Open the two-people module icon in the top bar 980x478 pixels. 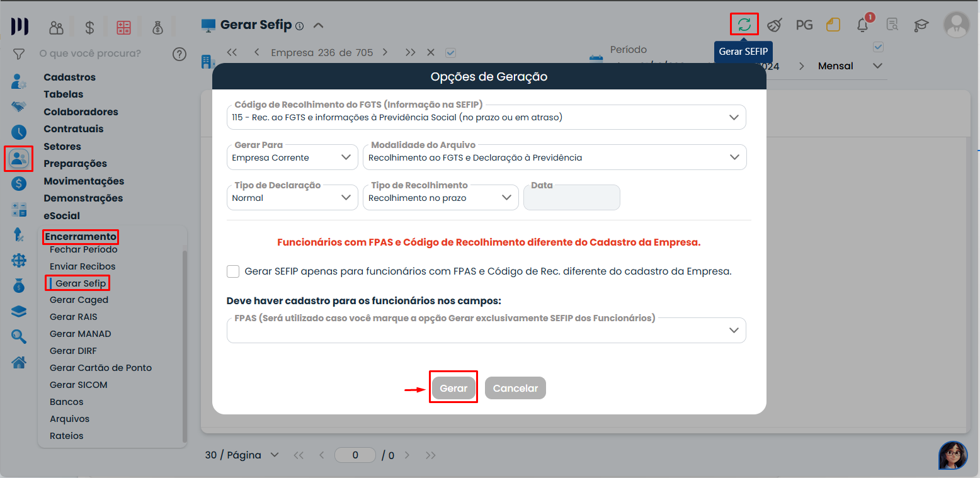pyautogui.click(x=57, y=27)
